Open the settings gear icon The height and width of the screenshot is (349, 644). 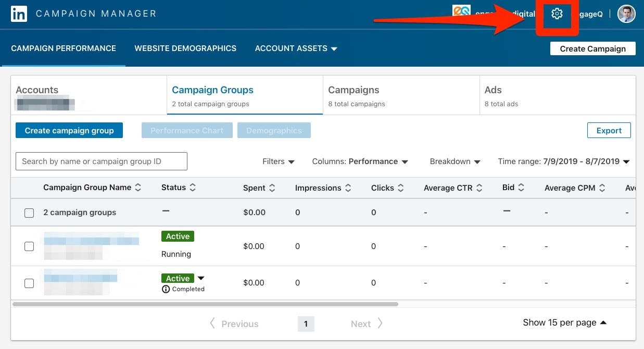[557, 14]
